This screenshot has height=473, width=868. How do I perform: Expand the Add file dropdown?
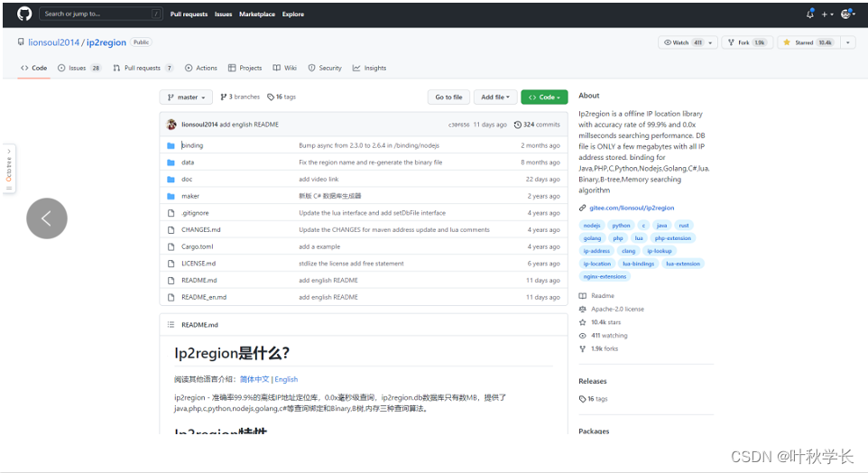click(x=494, y=97)
